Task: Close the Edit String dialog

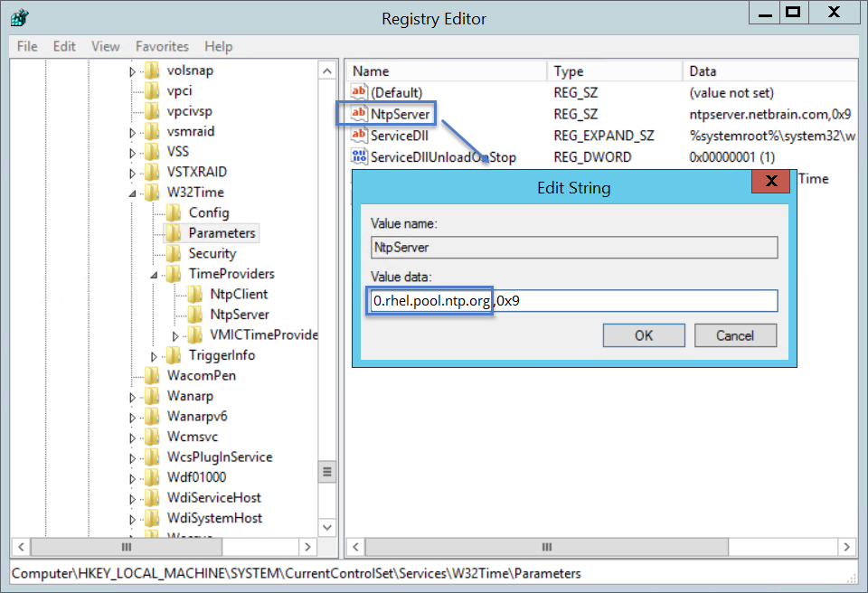Action: pyautogui.click(x=770, y=181)
